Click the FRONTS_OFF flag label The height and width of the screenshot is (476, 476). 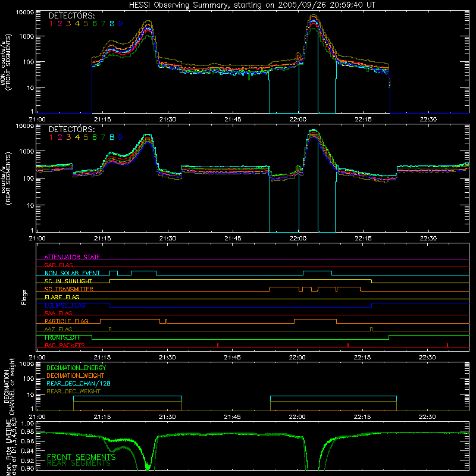tap(63, 337)
